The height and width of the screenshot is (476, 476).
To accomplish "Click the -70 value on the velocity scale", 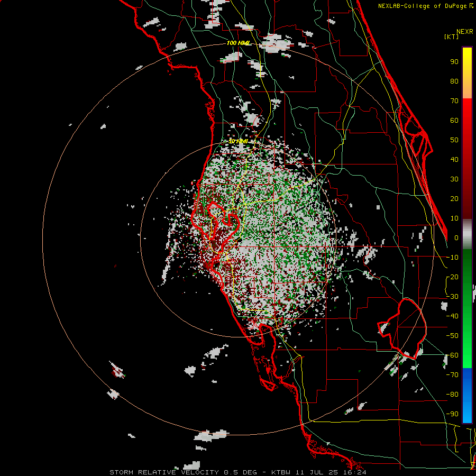I will 452,375.
